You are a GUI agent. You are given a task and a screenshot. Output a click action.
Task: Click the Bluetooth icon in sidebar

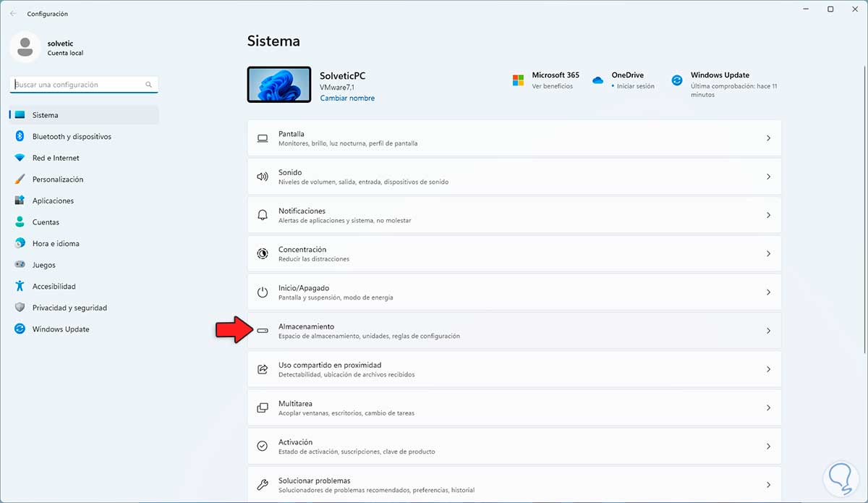(20, 136)
